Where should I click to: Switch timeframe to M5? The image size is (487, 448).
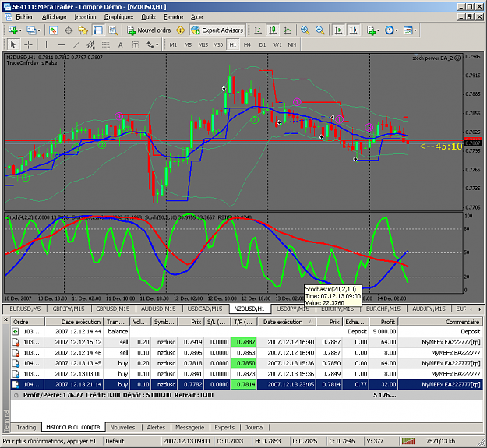point(188,44)
